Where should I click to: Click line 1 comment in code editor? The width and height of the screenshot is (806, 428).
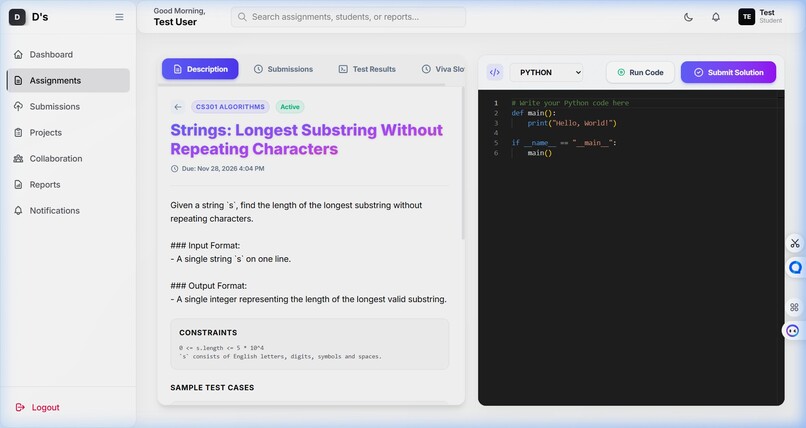click(570, 103)
